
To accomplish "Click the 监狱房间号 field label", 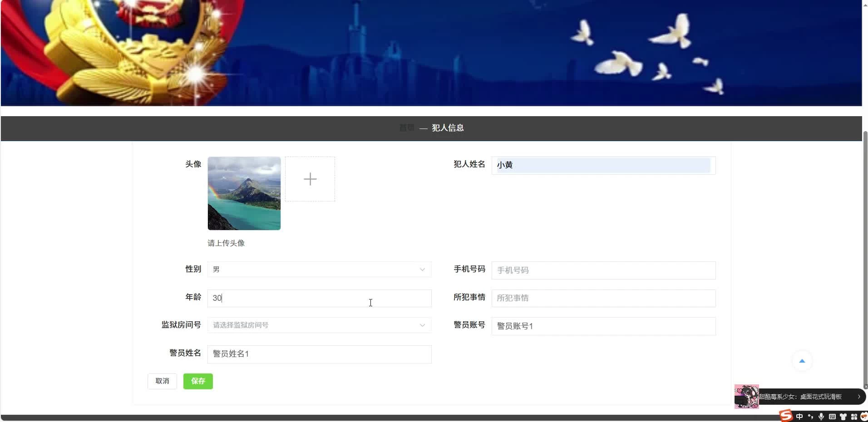I will pyautogui.click(x=181, y=325).
